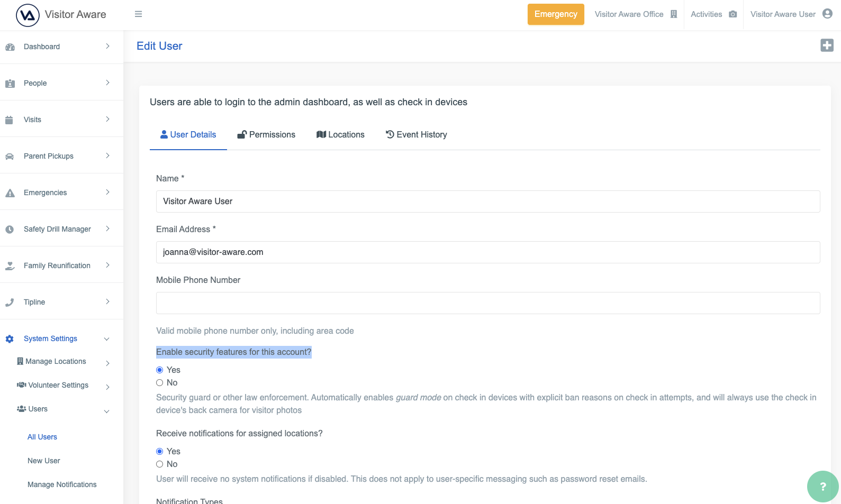Select No for receiving location notifications
The width and height of the screenshot is (841, 504).
pyautogui.click(x=159, y=464)
